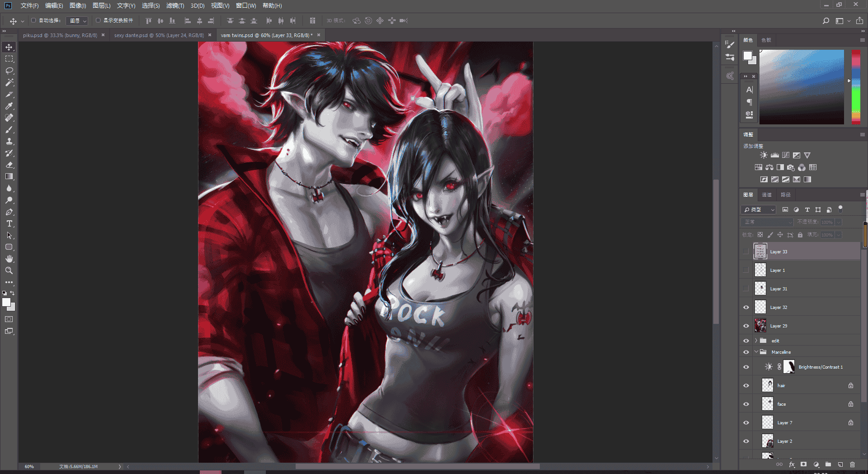Select the Rectangular Marquee tool
868x474 pixels.
[x=9, y=59]
